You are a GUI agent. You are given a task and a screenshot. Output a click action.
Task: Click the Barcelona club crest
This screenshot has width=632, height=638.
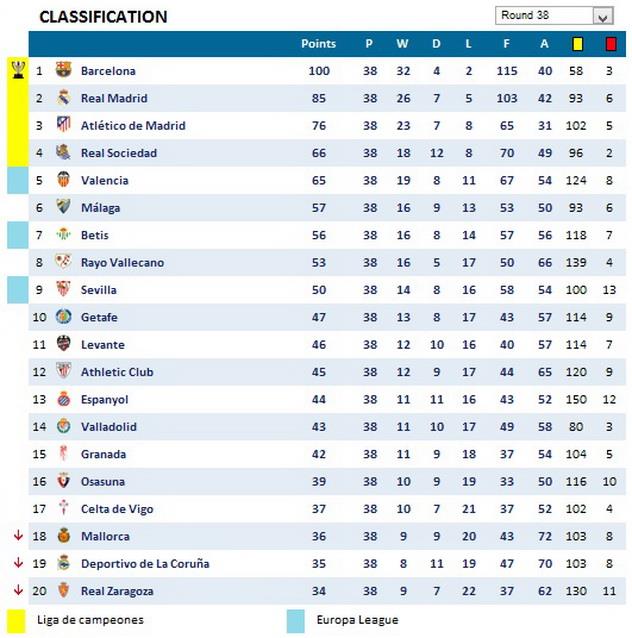pos(63,70)
